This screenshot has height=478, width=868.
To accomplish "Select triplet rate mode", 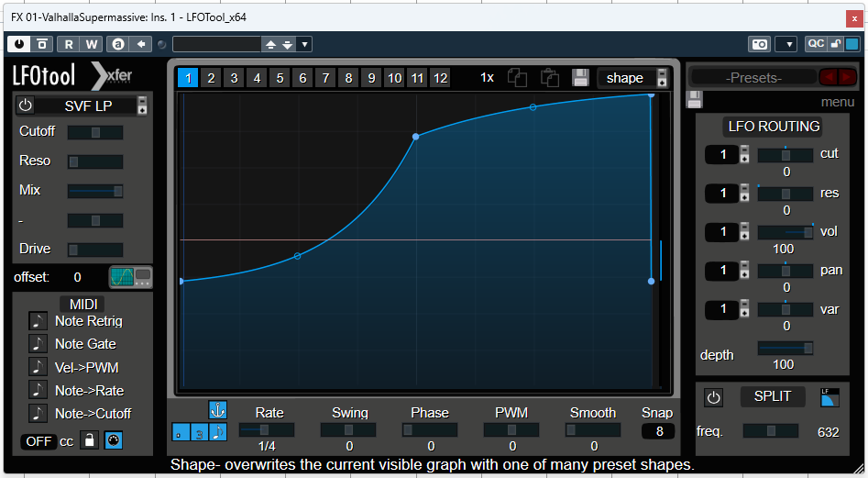I will (x=199, y=432).
